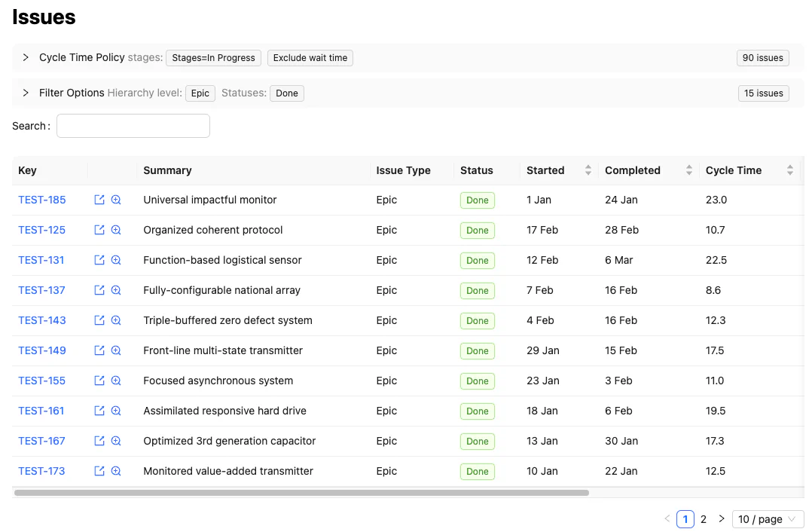Click cycle time value 23.0
812x532 pixels.
(x=716, y=200)
